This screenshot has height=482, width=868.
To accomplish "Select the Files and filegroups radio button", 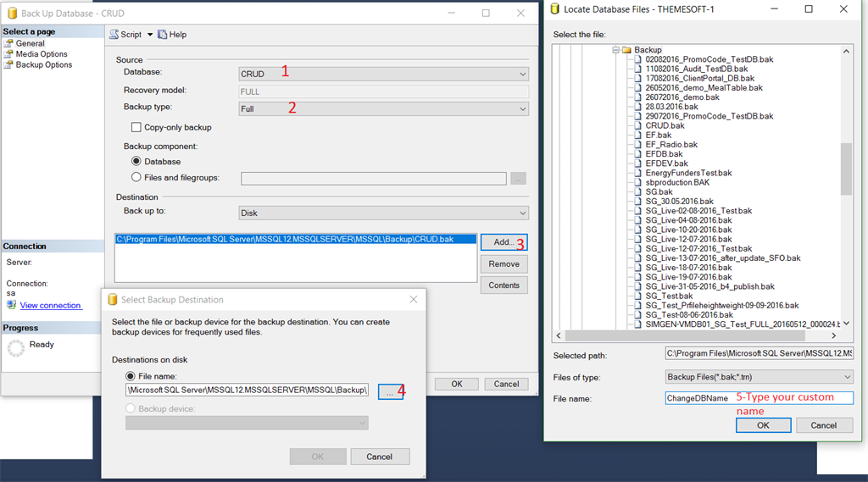I will tap(136, 177).
